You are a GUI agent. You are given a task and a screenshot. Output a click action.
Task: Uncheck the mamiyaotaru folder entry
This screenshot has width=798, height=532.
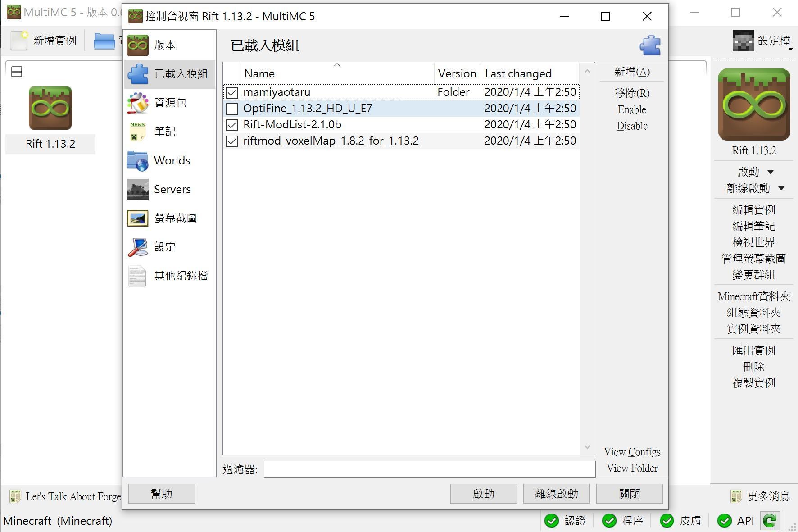[232, 92]
